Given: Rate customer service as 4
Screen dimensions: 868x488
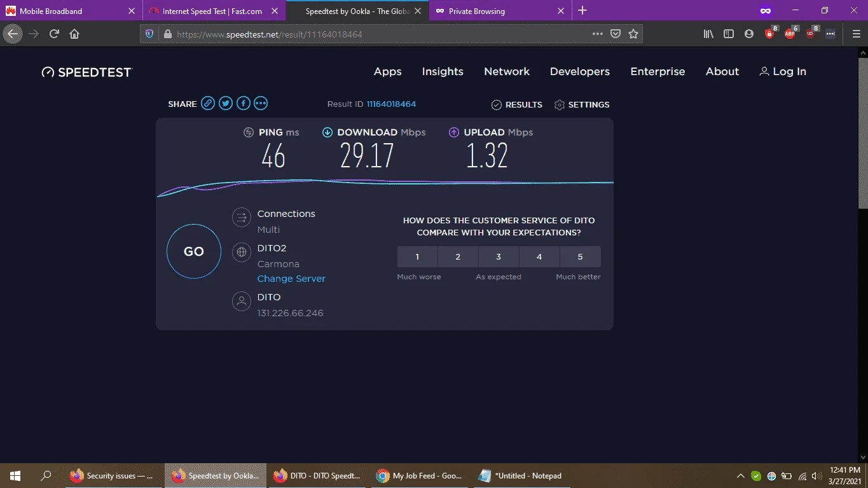Looking at the screenshot, I should (539, 256).
